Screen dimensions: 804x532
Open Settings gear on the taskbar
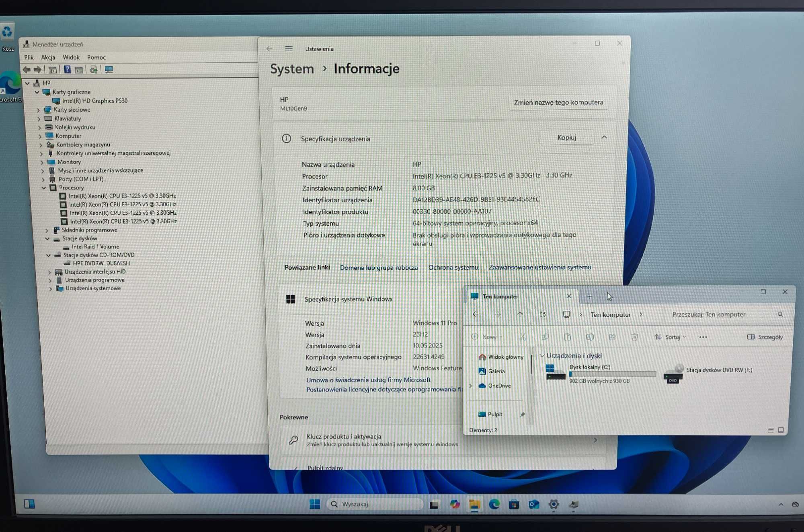[x=554, y=504]
